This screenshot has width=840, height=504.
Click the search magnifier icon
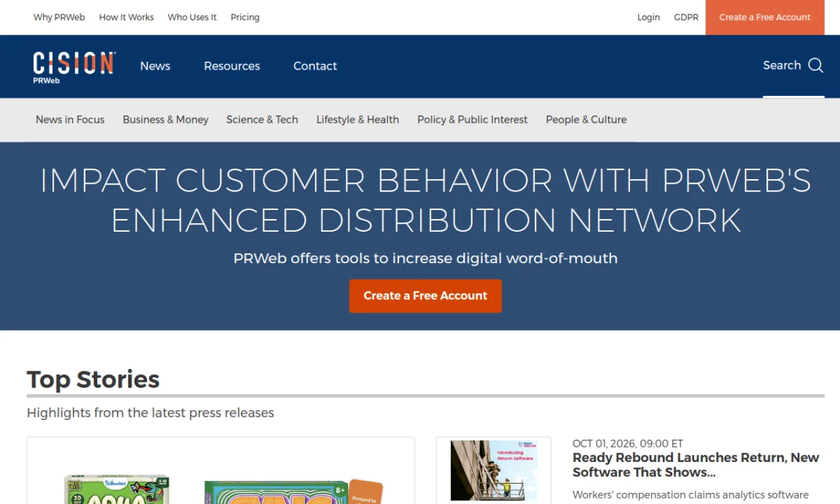point(816,65)
